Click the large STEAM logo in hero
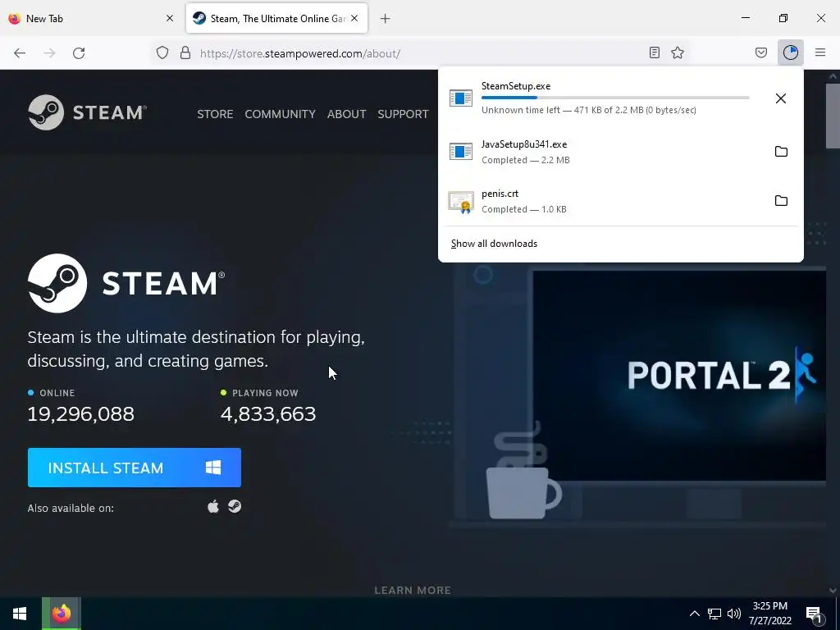The width and height of the screenshot is (840, 630). (x=126, y=283)
